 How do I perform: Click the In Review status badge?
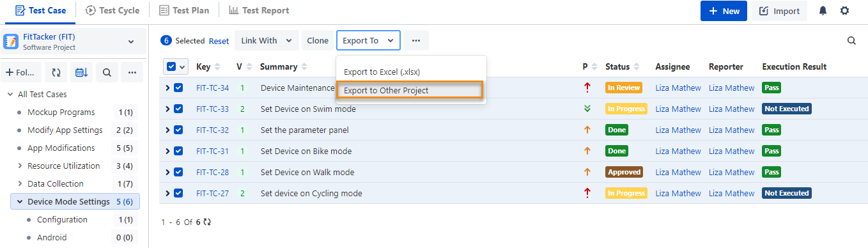click(x=623, y=88)
